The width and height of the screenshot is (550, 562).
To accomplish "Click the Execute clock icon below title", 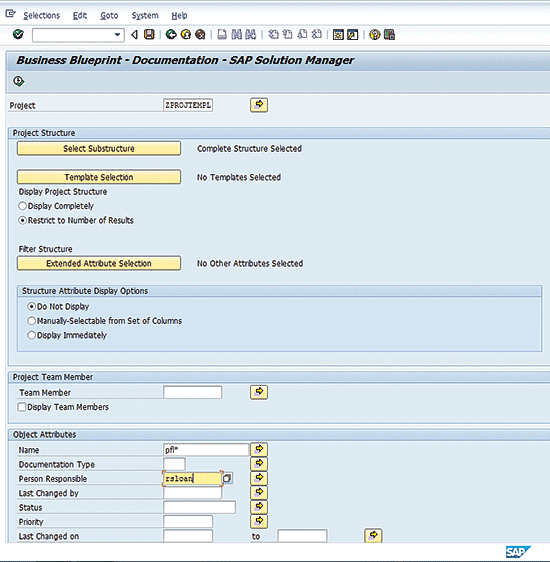I will point(19,81).
